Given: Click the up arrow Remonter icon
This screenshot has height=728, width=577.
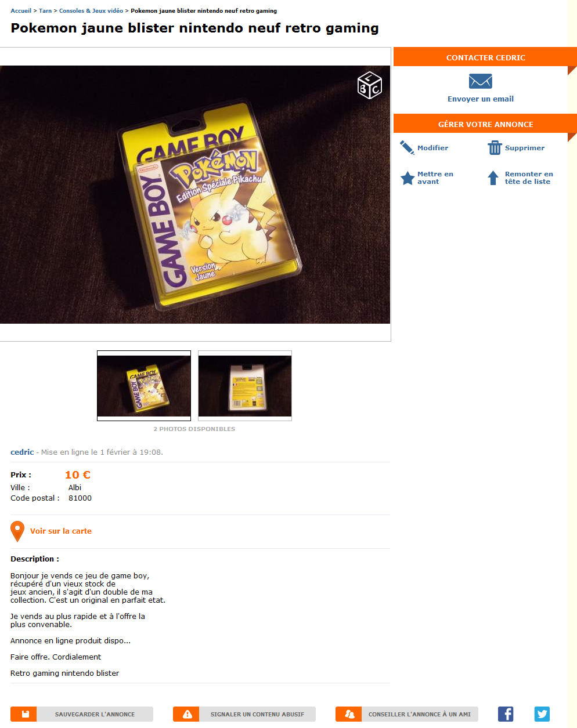Looking at the screenshot, I should coord(493,178).
